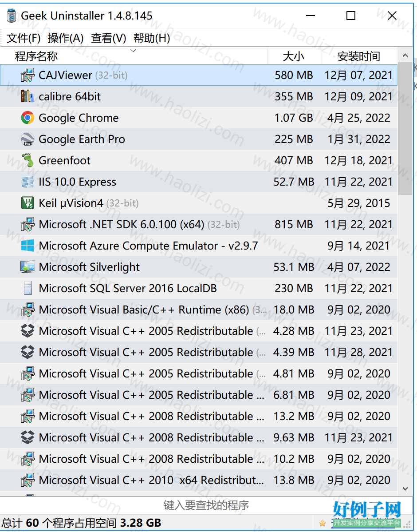
Task: Click the IIS 10.0 Express icon
Action: [x=28, y=182]
